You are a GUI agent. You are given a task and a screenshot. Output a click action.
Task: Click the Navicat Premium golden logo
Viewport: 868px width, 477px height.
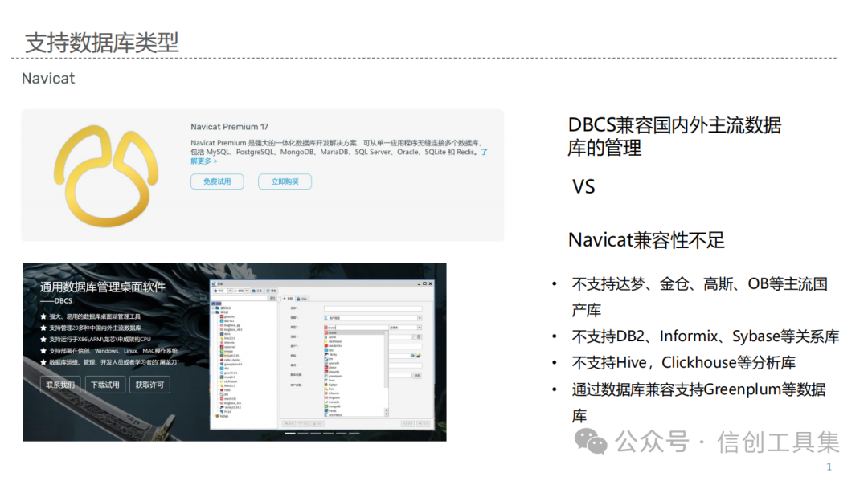[x=106, y=176]
